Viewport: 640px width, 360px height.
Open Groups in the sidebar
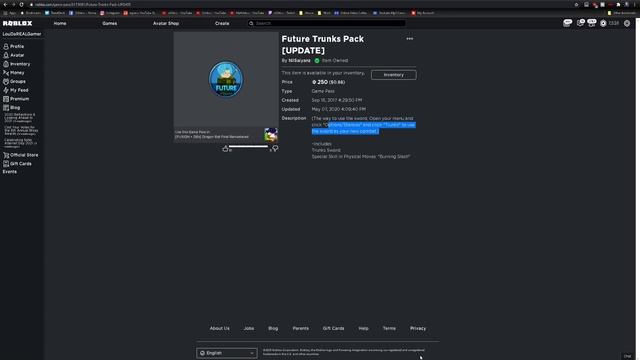[14, 81]
